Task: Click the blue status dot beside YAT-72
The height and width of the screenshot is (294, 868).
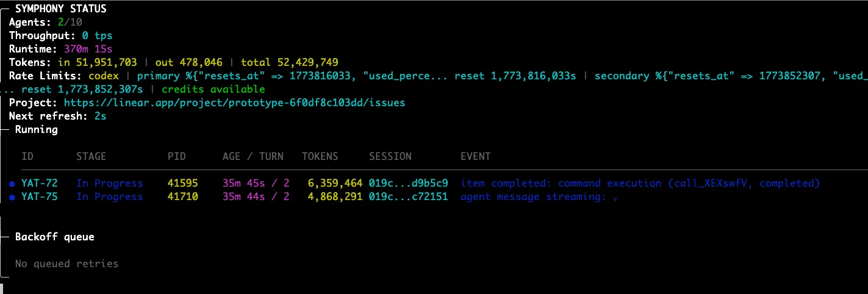Action: click(12, 184)
